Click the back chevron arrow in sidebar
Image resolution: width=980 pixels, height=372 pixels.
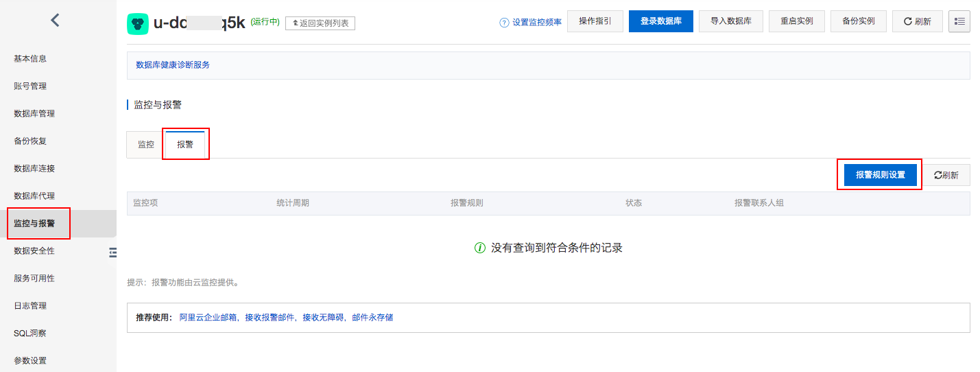56,21
